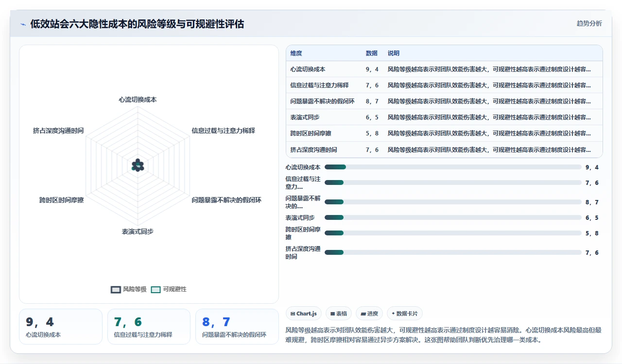The image size is (622, 364).
Task: Click the 风险等级 legend color box
Action: pyautogui.click(x=116, y=289)
